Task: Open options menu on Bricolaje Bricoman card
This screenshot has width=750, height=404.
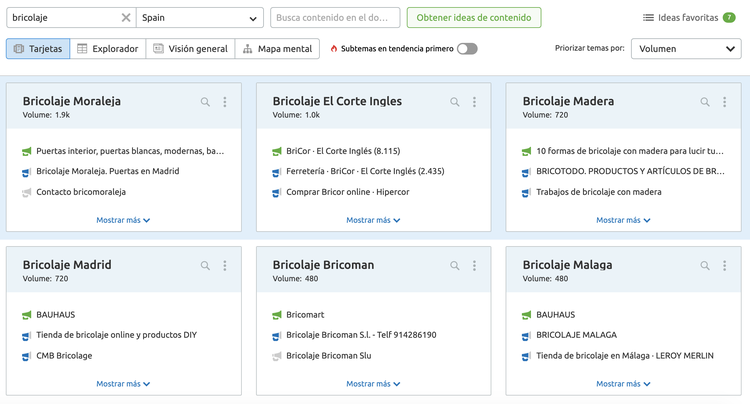Action: pyautogui.click(x=474, y=266)
